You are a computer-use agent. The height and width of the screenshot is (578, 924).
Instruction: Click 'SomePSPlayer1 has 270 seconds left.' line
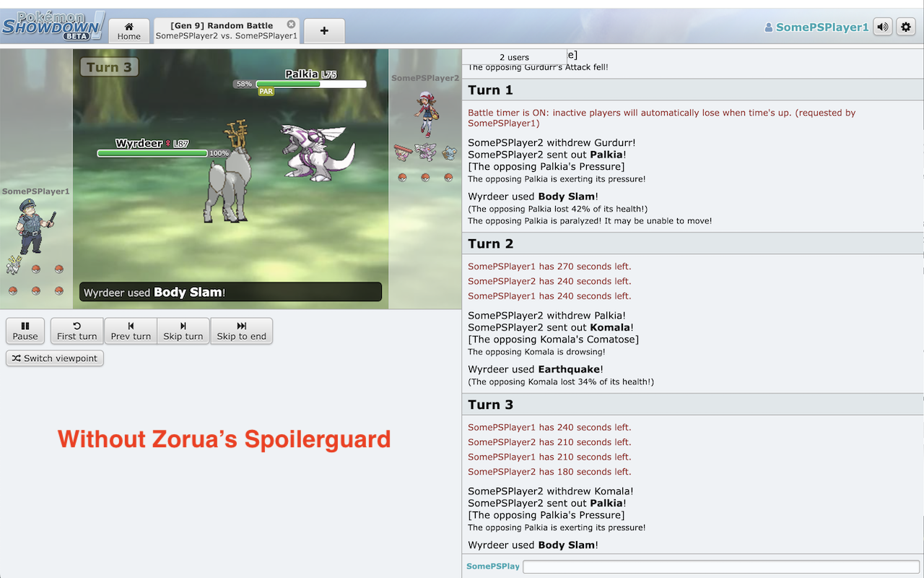(x=549, y=267)
